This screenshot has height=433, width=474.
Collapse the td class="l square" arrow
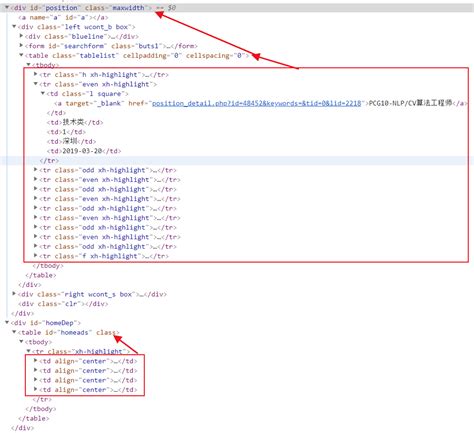(x=43, y=93)
